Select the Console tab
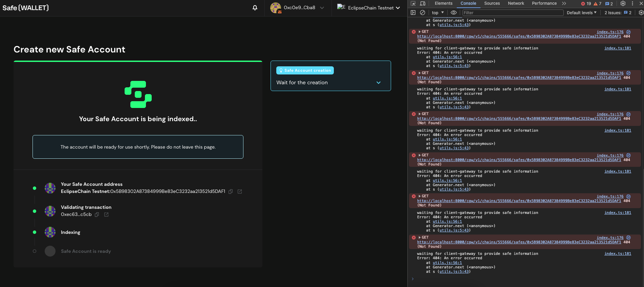Image resolution: width=644 pixels, height=287 pixels. click(468, 3)
